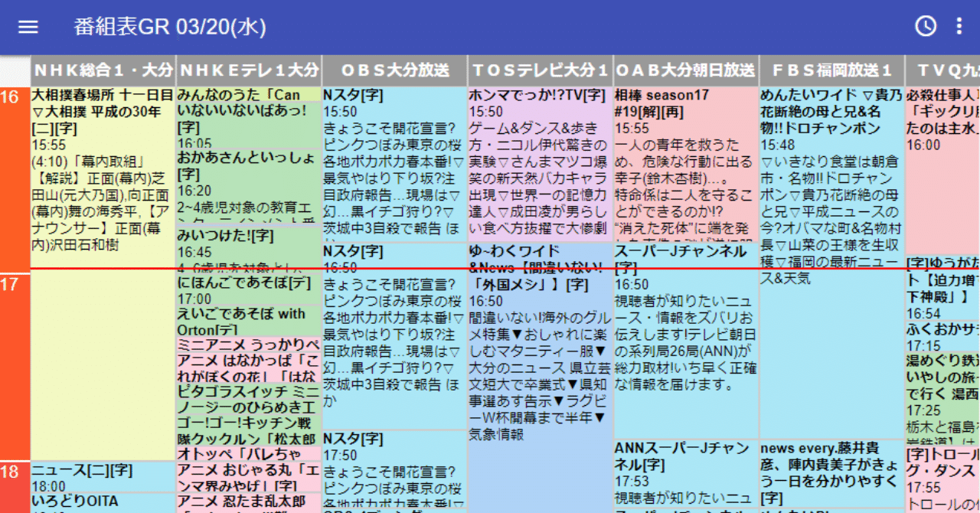The width and height of the screenshot is (980, 513).
Task: Open the ニュース 18:00 program on NHK
Action: (103, 476)
